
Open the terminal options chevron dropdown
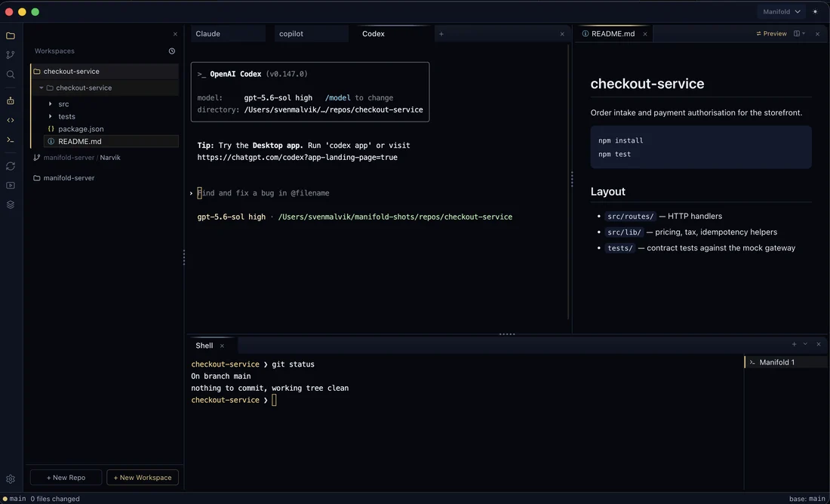[805, 345]
